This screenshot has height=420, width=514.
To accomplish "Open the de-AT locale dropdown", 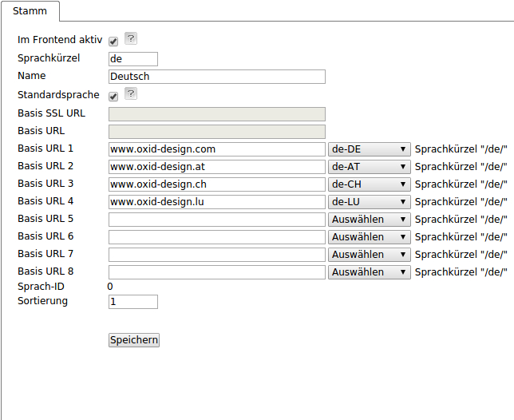I will click(370, 167).
